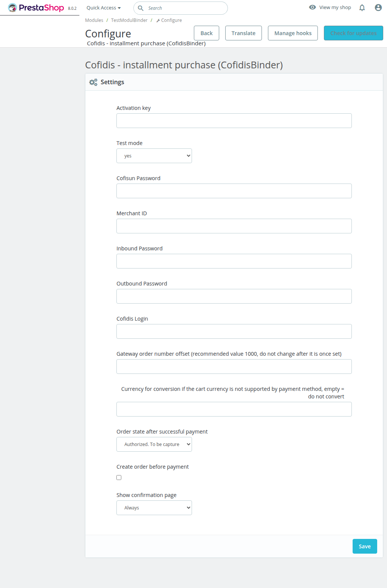Screen dimensions: 387x588
Task: Open the Test mode dropdown
Action: (154, 156)
